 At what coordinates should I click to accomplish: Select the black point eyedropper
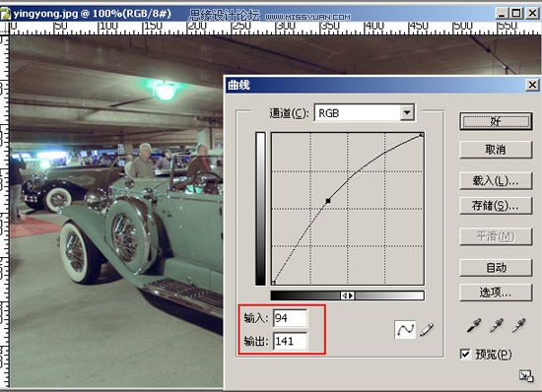pos(474,326)
